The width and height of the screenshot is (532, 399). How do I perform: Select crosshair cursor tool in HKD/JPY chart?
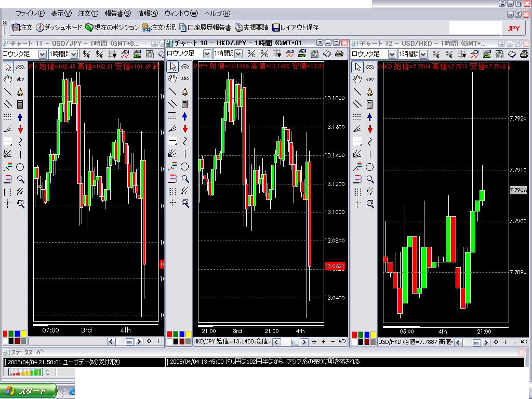pos(172,203)
